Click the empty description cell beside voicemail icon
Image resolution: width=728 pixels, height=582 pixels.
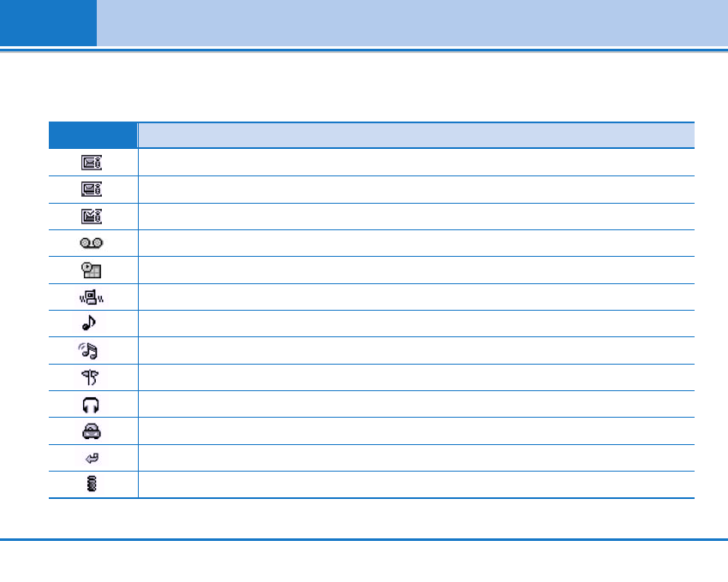click(415, 244)
